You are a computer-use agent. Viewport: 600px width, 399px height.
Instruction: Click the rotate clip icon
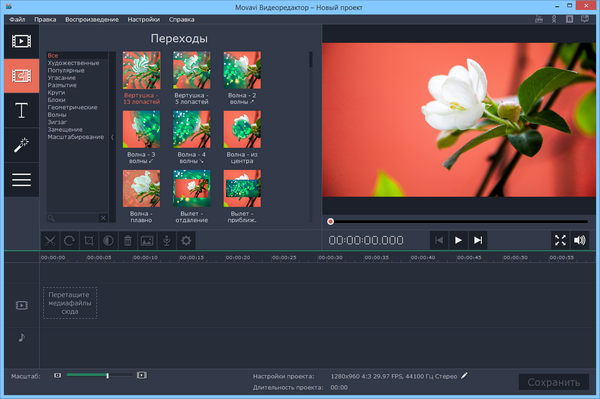pyautogui.click(x=69, y=241)
